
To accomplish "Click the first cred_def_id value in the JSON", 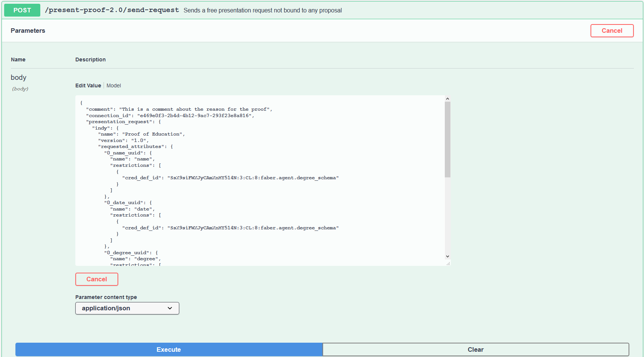I will pyautogui.click(x=253, y=178).
